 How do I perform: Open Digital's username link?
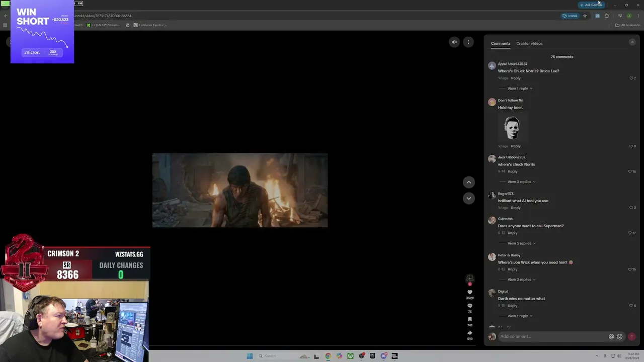pos(503,291)
